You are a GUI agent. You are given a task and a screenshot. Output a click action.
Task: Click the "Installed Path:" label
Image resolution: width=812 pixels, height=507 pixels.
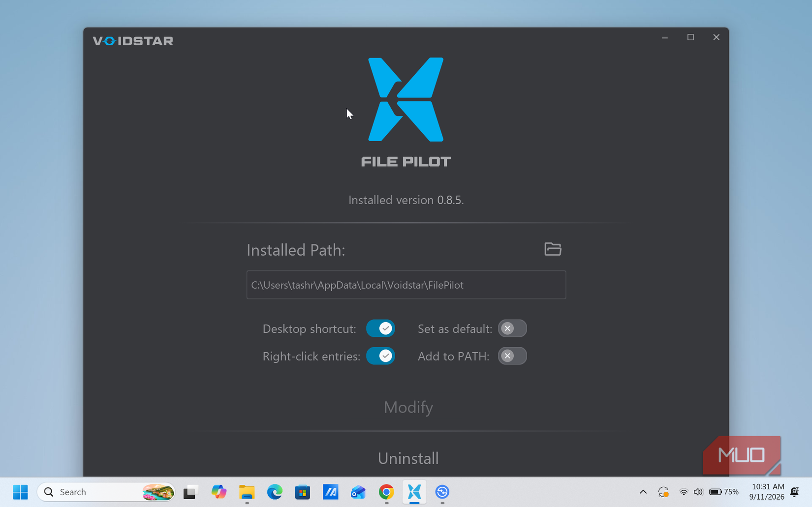click(x=296, y=250)
